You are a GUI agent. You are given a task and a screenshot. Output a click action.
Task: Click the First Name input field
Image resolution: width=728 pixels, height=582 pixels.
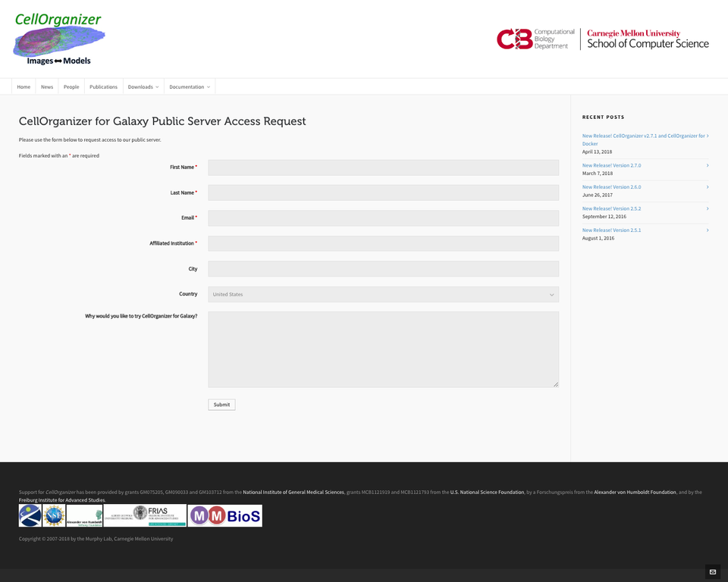(x=384, y=167)
